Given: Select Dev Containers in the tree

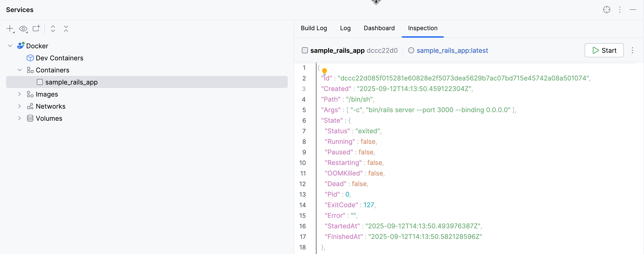Looking at the screenshot, I should point(59,58).
